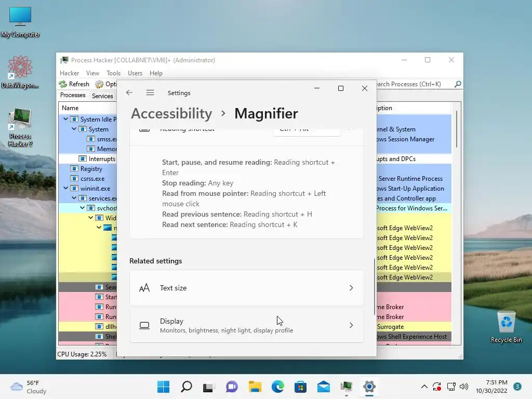Open the Tools menu in Process Hacker
The height and width of the screenshot is (399, 532).
coord(113,73)
